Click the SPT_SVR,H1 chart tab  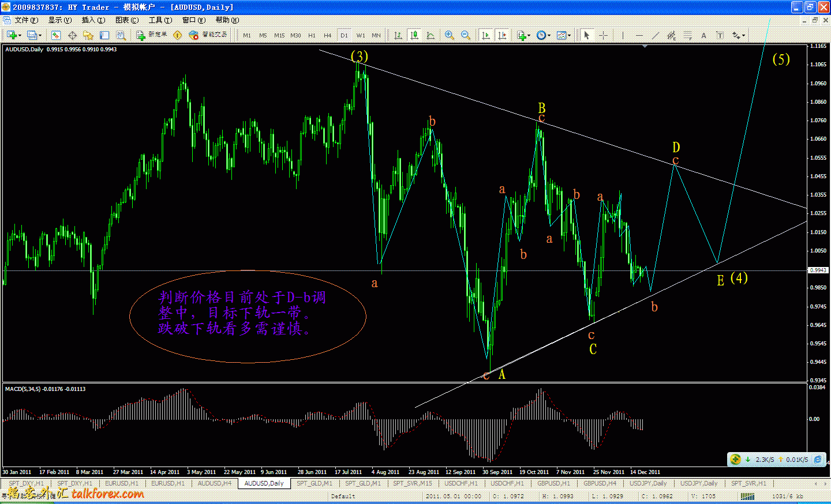coord(749,483)
